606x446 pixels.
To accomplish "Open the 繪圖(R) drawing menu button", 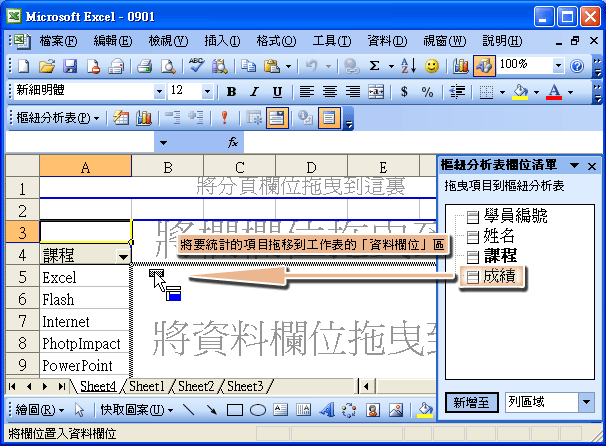I will point(40,410).
